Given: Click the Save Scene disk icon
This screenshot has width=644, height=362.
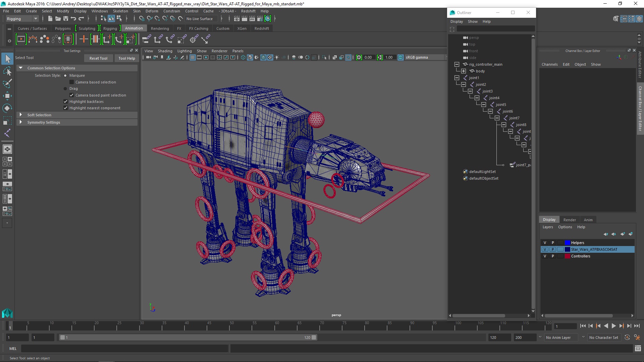Looking at the screenshot, I should click(66, 19).
